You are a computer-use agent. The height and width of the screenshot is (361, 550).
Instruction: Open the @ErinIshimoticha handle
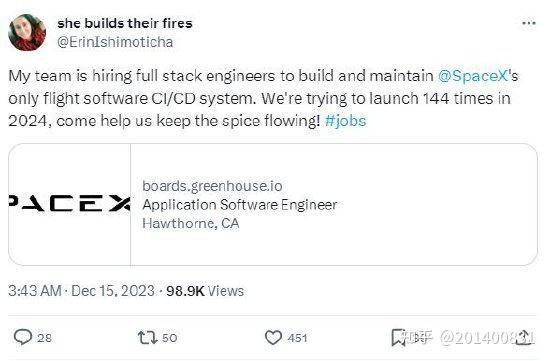(x=115, y=42)
